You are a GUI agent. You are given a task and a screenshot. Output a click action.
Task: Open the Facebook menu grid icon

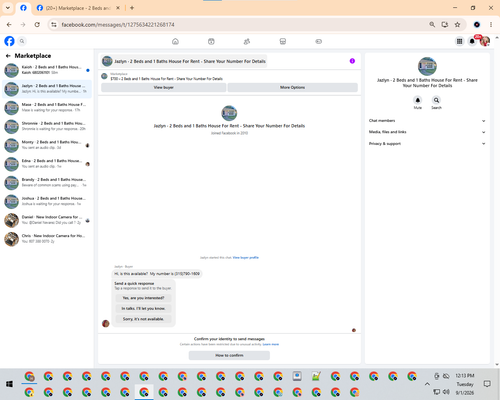click(459, 41)
